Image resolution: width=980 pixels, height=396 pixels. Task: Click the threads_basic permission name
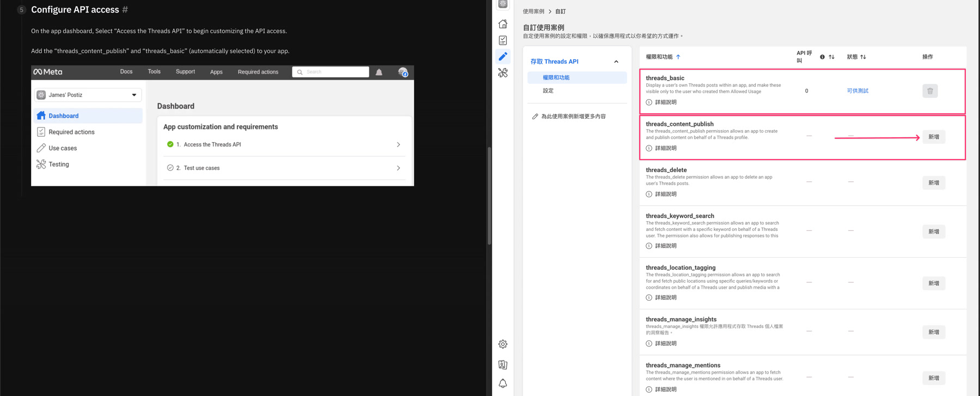(x=665, y=78)
